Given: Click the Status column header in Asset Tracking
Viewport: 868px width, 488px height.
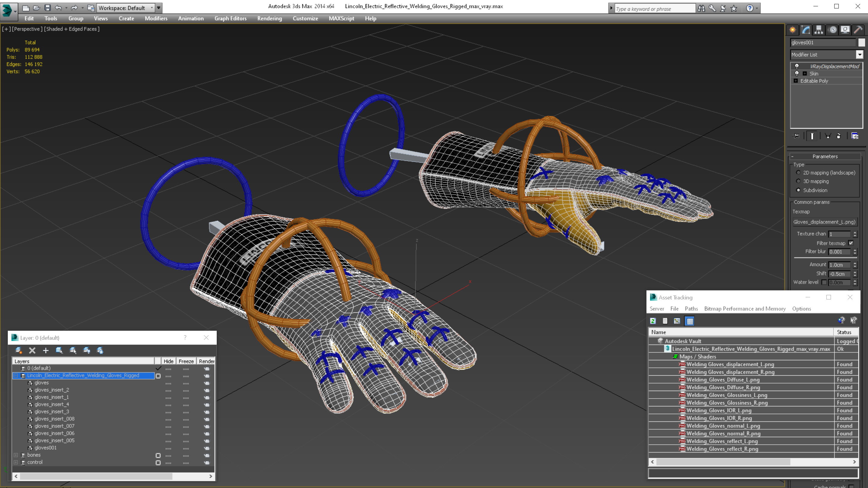Looking at the screenshot, I should [846, 332].
